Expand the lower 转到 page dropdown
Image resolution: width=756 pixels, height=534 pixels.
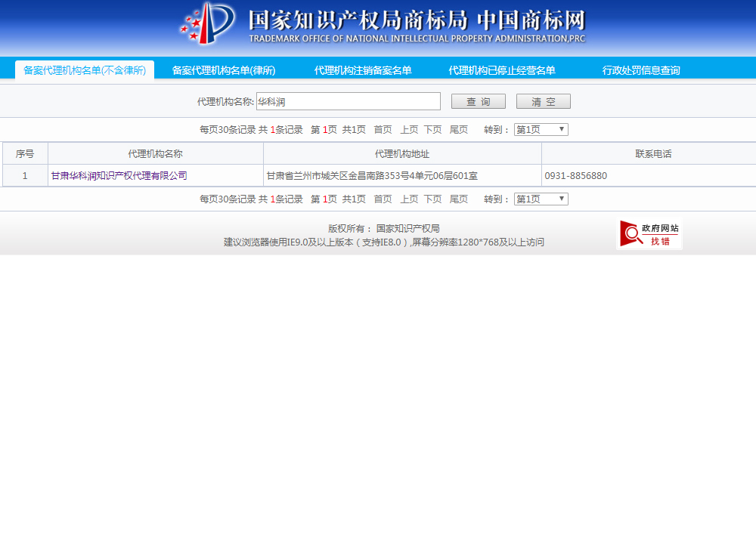(x=541, y=199)
